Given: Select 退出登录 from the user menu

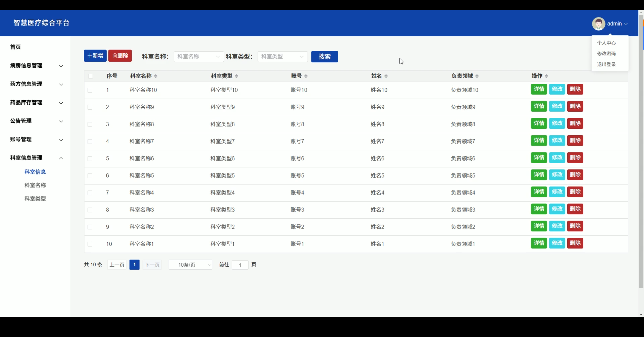Looking at the screenshot, I should [606, 64].
